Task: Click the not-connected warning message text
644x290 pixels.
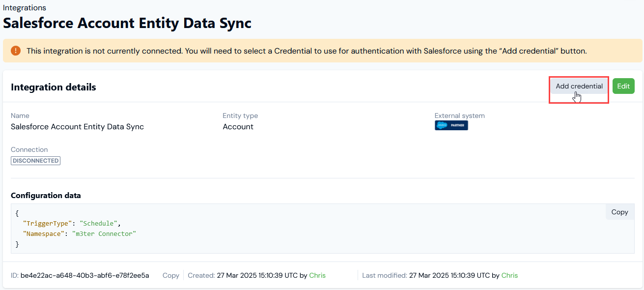Action: [307, 51]
